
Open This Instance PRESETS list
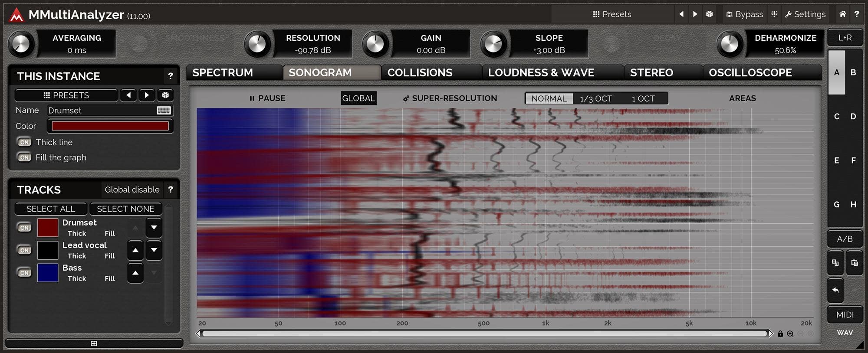pyautogui.click(x=66, y=95)
